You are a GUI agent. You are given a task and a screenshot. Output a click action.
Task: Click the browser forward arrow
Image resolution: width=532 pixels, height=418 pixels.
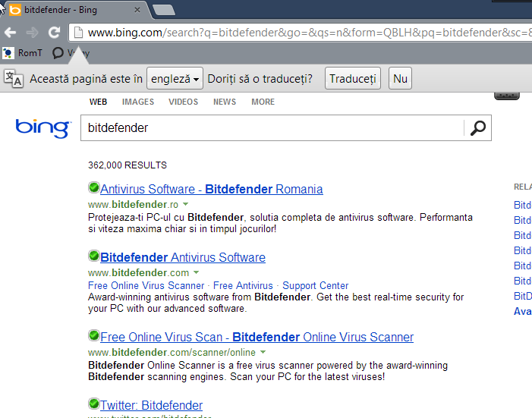click(x=32, y=33)
